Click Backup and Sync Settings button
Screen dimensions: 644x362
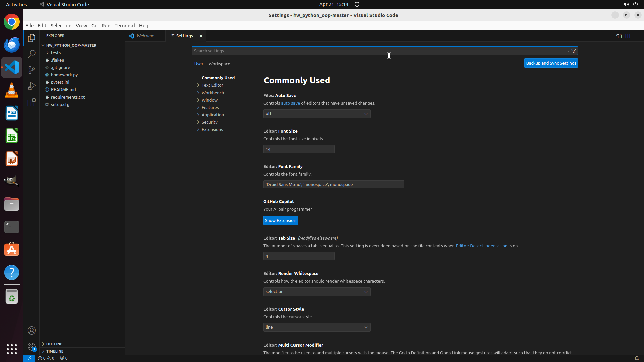coord(551,63)
